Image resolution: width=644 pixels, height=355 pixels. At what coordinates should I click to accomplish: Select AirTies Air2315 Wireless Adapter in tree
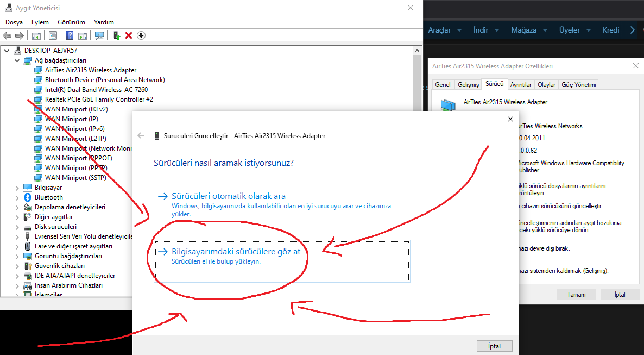tap(91, 70)
